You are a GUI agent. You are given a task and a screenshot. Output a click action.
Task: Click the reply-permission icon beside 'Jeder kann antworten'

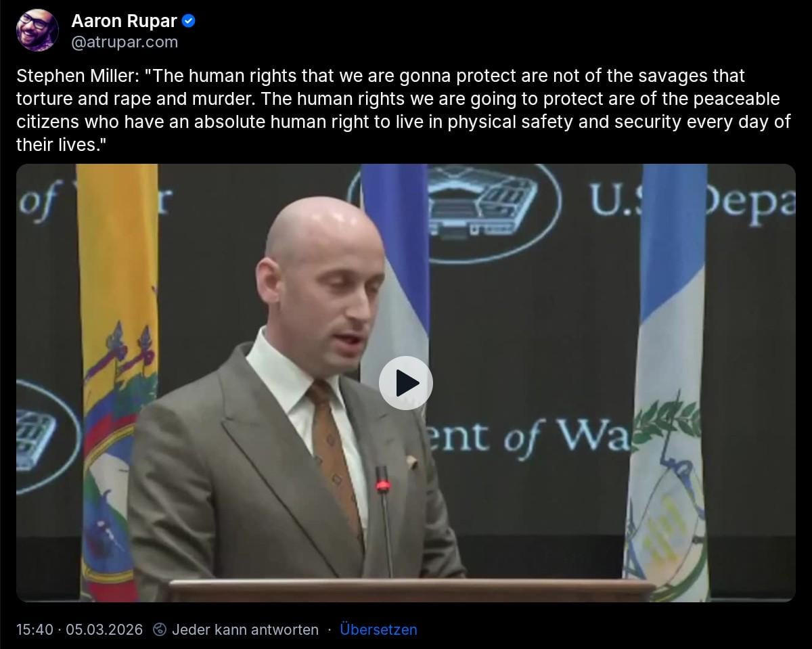pyautogui.click(x=160, y=629)
